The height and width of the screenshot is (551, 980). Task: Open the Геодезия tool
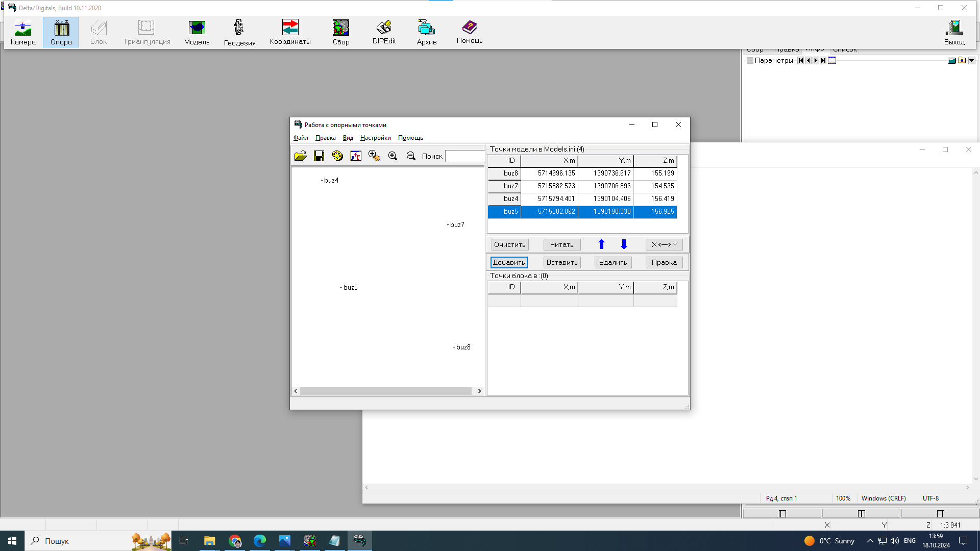tap(239, 33)
